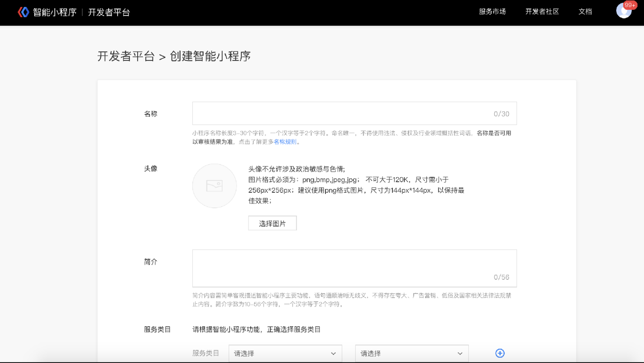
Task: Add another 服务类目 with plus icon
Action: [500, 353]
